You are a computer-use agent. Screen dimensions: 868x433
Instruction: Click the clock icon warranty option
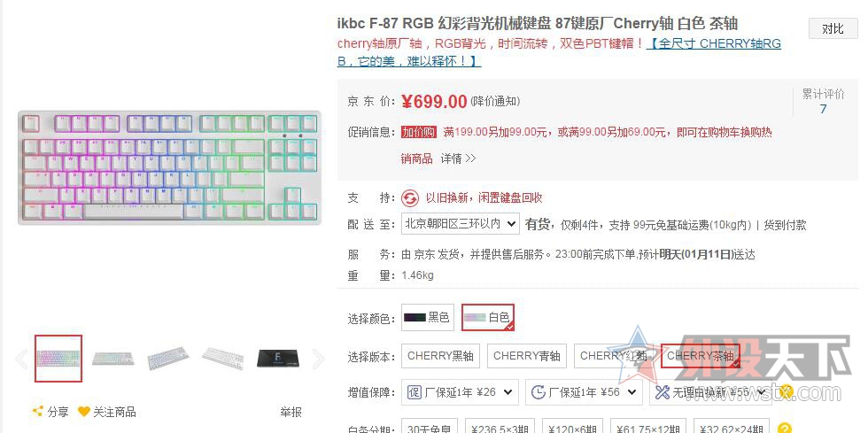tap(539, 392)
